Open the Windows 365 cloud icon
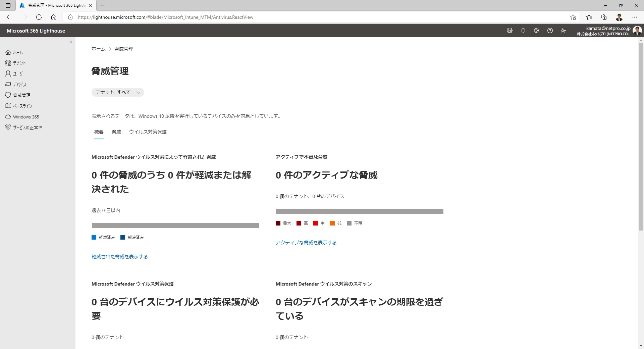 8,116
